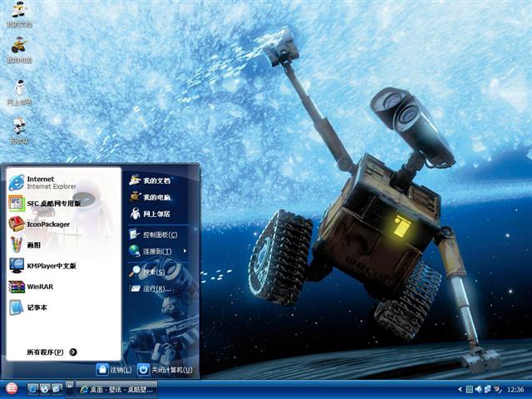Click the 注销(L) log off button
This screenshot has height=399, width=532.
pyautogui.click(x=115, y=370)
